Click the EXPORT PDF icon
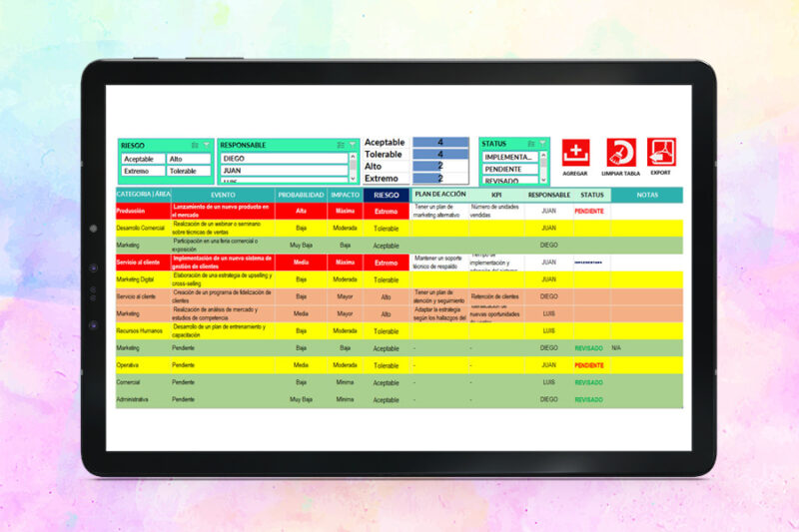The image size is (799, 532). click(661, 152)
